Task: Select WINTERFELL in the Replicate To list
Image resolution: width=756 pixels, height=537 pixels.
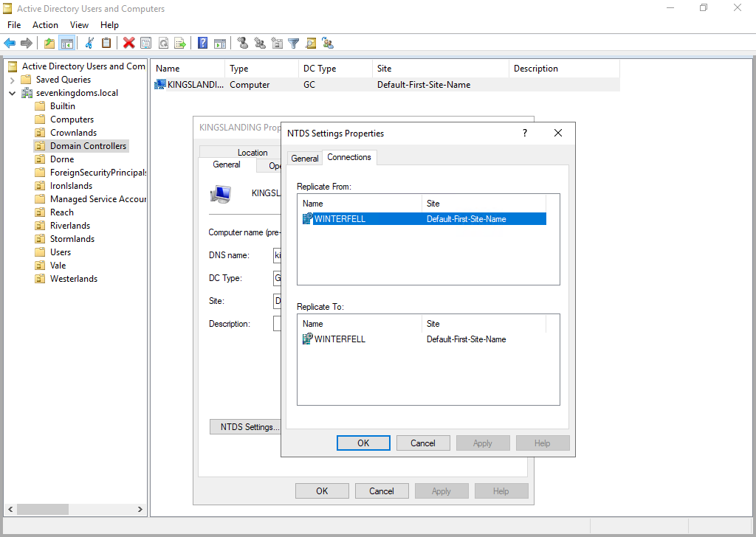Action: (340, 339)
